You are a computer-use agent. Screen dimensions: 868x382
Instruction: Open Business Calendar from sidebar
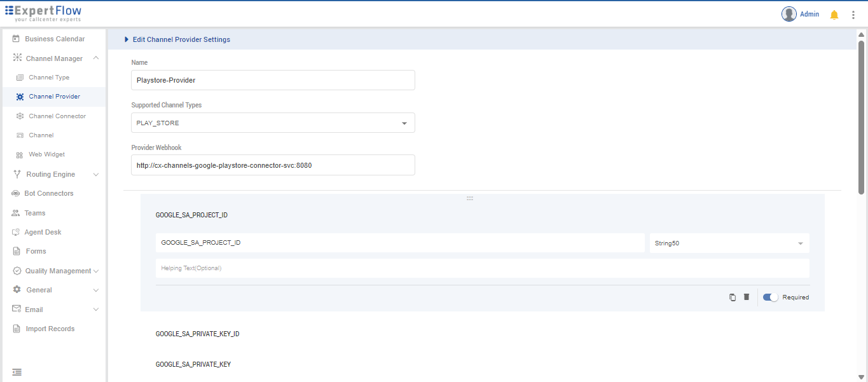[55, 39]
